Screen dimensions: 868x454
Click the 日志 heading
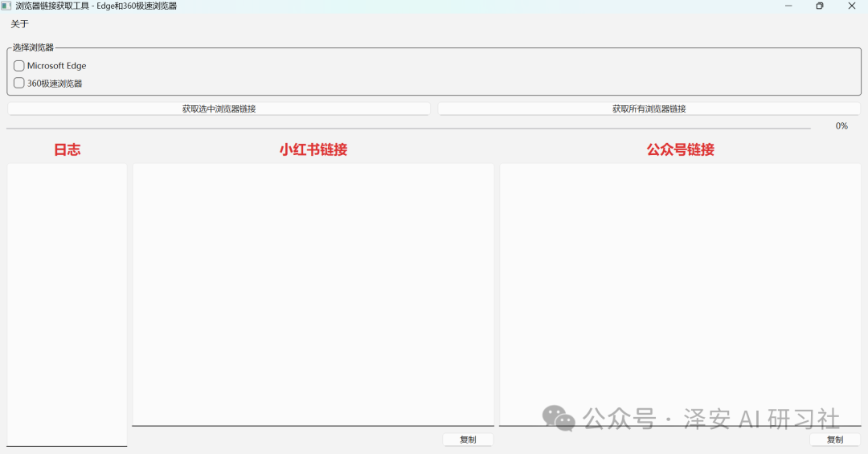67,149
